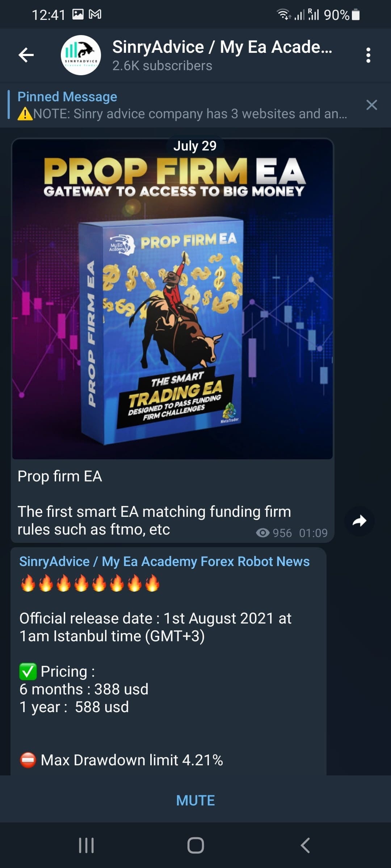The height and width of the screenshot is (868, 391).
Task: Tap the green checkmark next to Pricing
Action: point(28,672)
